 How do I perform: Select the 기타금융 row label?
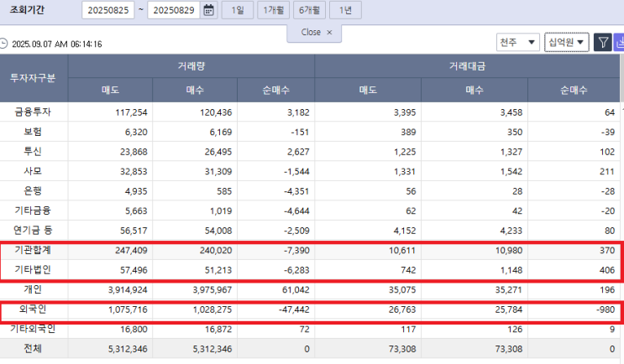coord(33,211)
